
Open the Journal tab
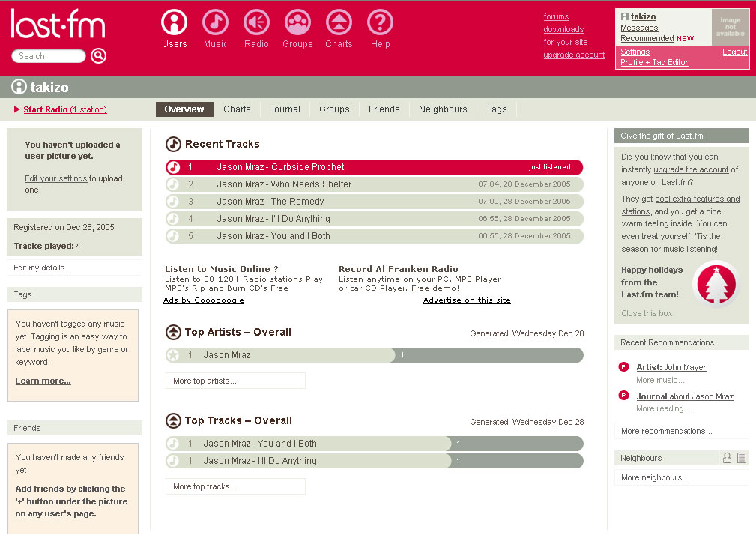[285, 109]
